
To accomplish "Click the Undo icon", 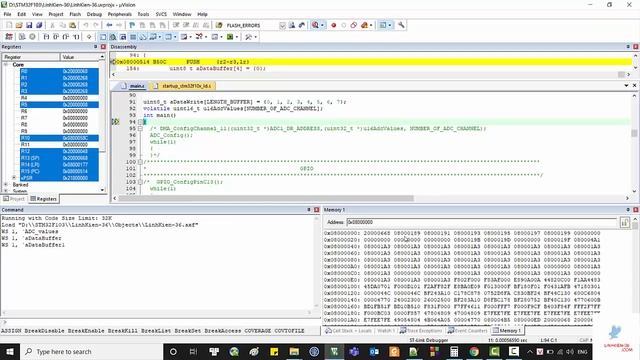I will coord(86,25).
